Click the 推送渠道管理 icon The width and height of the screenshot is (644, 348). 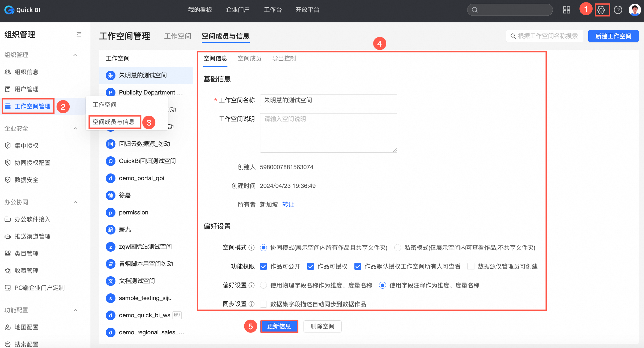[x=8, y=236]
